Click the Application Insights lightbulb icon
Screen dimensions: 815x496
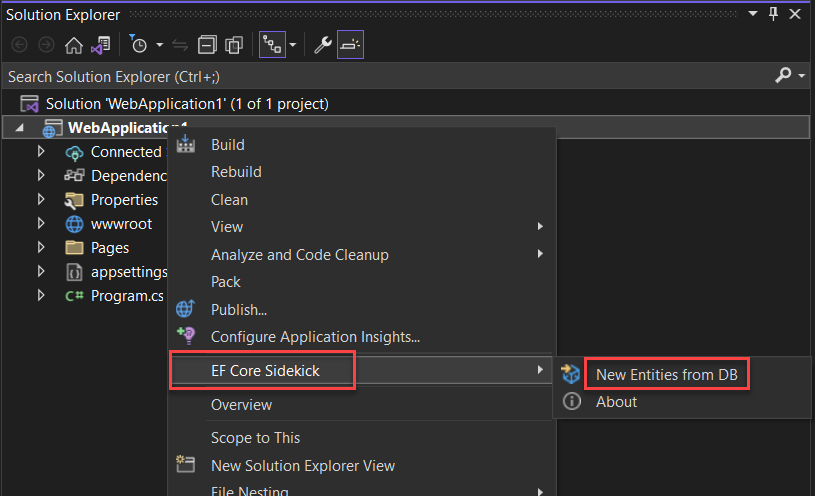point(186,335)
